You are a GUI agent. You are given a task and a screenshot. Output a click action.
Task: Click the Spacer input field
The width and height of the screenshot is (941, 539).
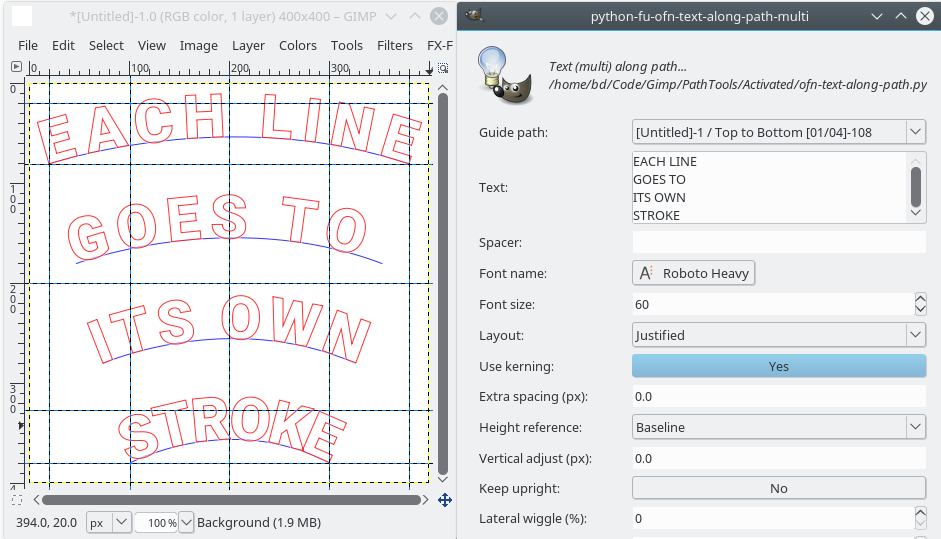(x=778, y=242)
